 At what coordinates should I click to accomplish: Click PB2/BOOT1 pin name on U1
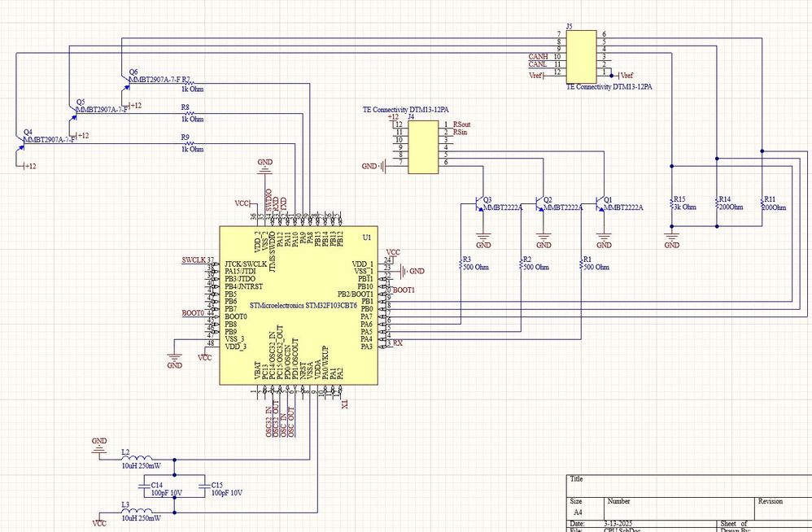point(356,294)
